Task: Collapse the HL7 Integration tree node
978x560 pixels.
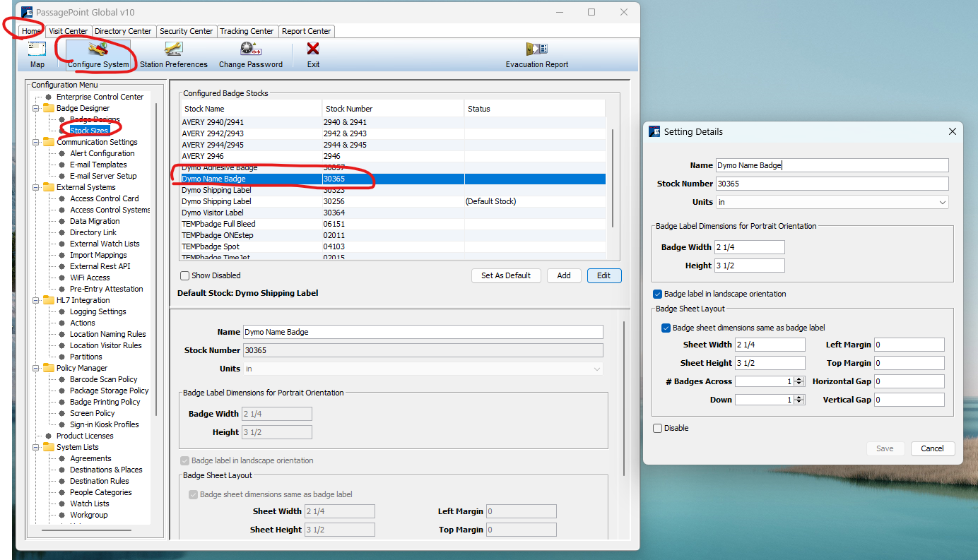Action: [x=36, y=300]
